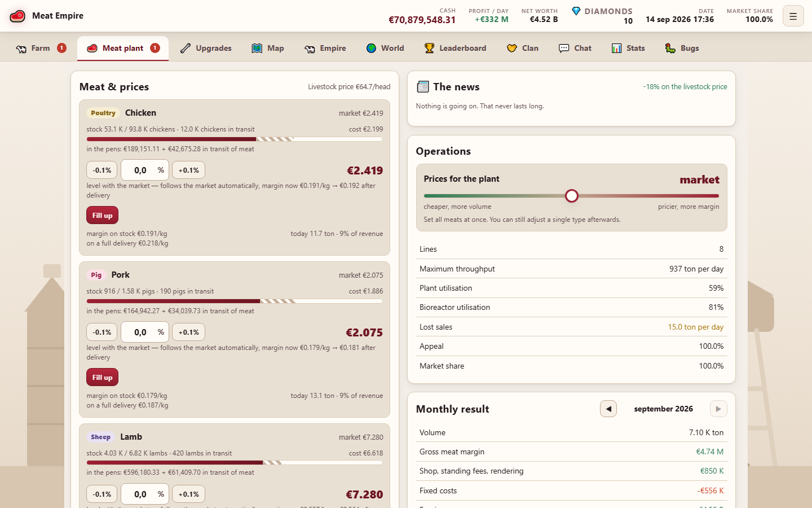Click the newspaper icon beside The news
The image size is (812, 508).
[x=423, y=86]
